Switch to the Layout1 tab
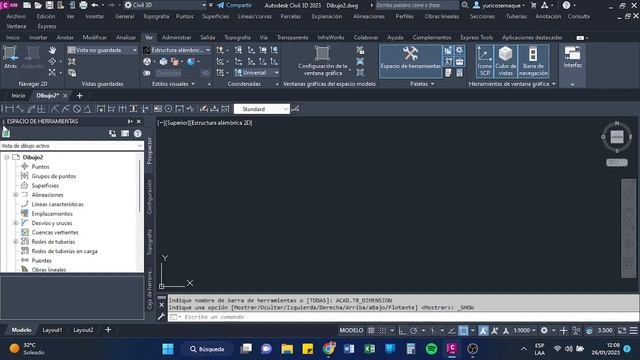The width and height of the screenshot is (640, 360). click(52, 330)
